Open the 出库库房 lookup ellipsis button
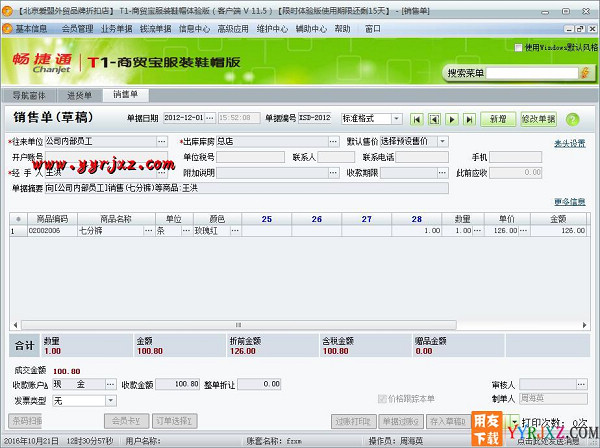The width and height of the screenshot is (600, 448). pyautogui.click(x=334, y=142)
